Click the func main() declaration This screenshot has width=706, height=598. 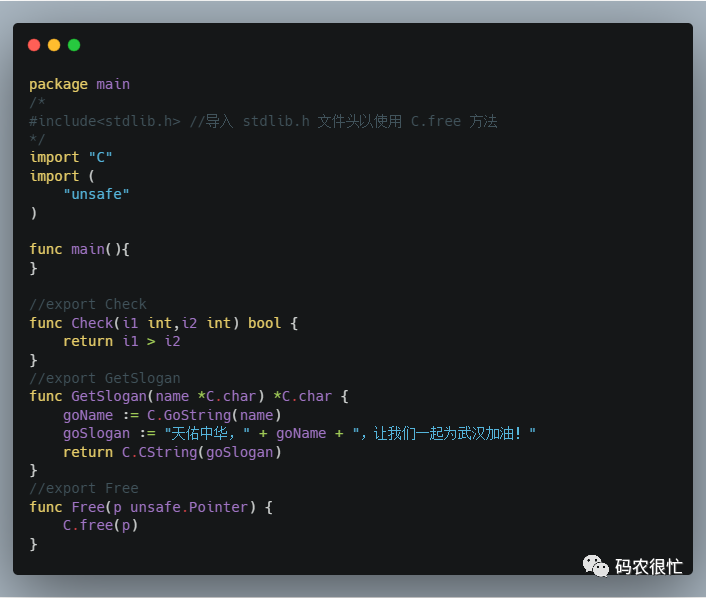(x=80, y=249)
